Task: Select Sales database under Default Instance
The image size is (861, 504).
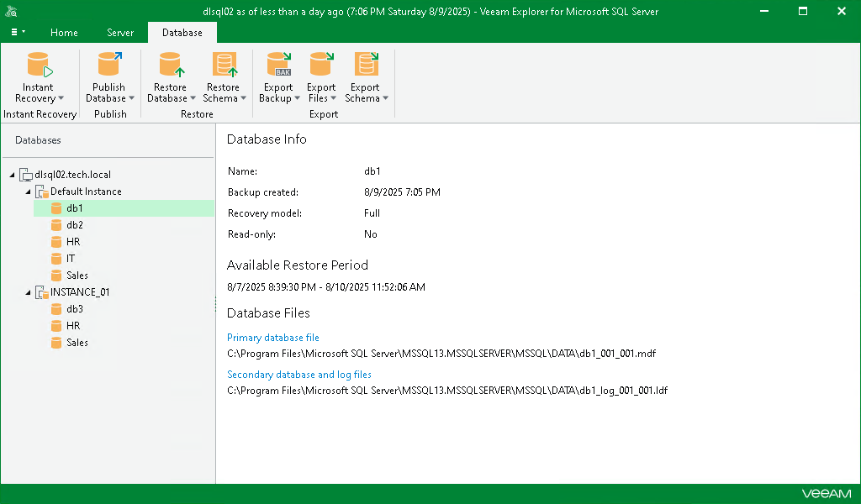Action: pyautogui.click(x=77, y=276)
